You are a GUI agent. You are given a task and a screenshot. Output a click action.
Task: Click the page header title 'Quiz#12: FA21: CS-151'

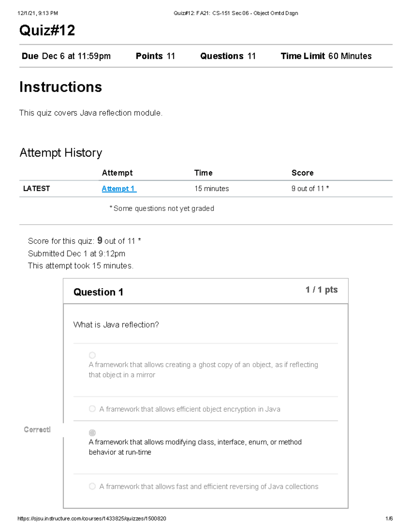pos(236,13)
